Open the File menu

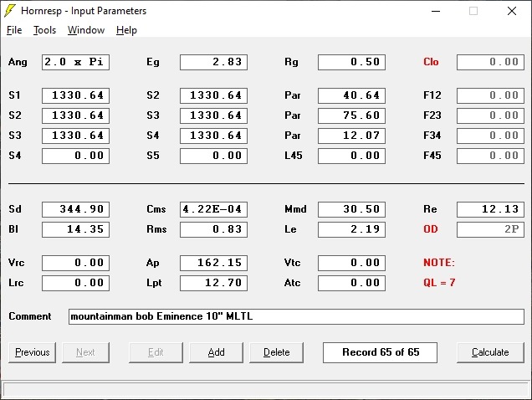click(14, 30)
